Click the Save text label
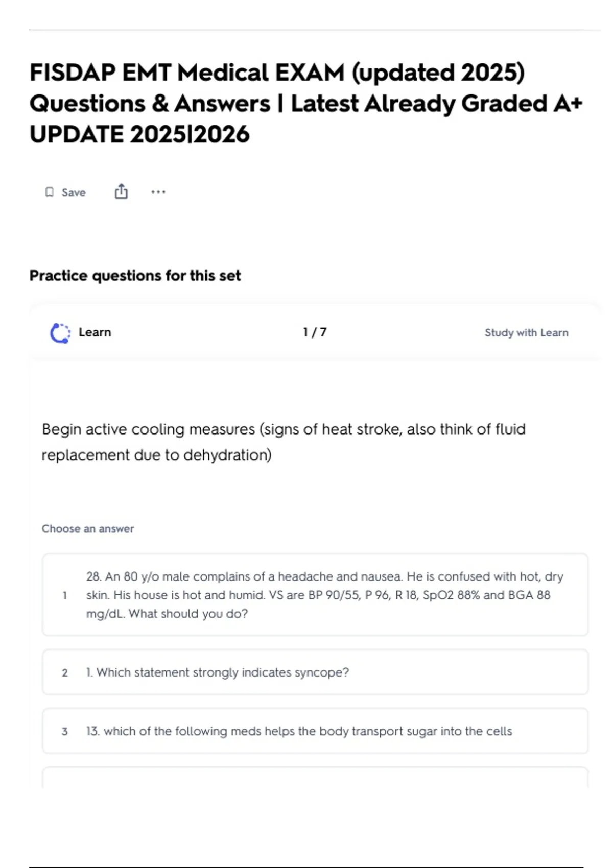The height and width of the screenshot is (868, 613). point(74,192)
